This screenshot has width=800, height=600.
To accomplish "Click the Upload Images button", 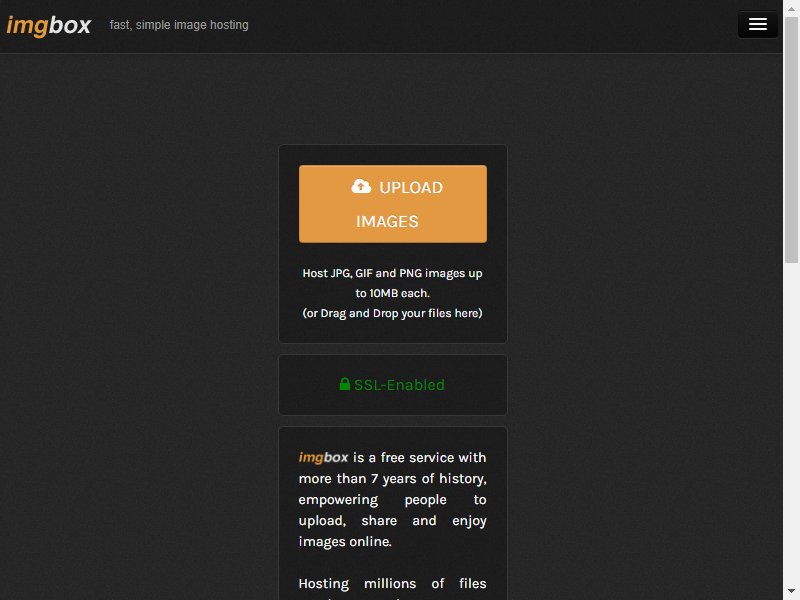I will click(x=393, y=204).
